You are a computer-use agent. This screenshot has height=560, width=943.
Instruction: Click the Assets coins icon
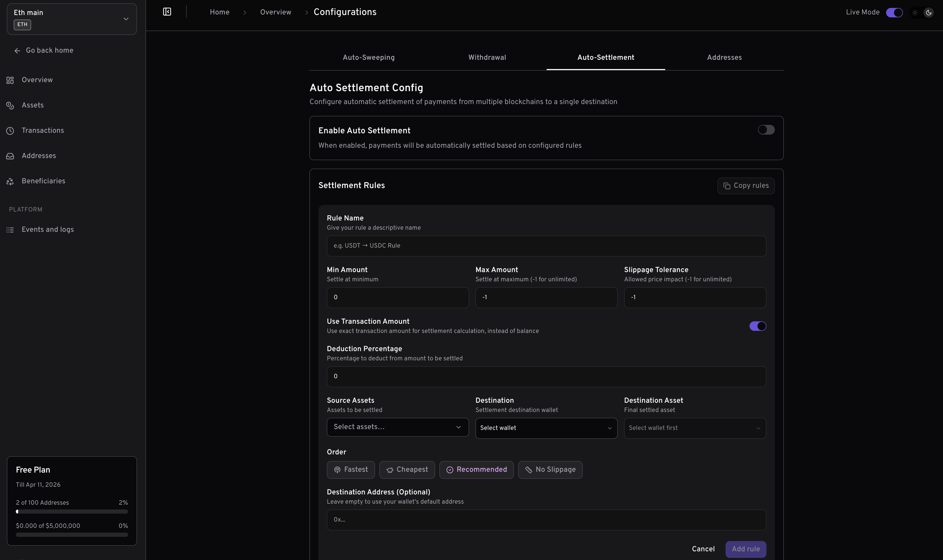point(10,106)
